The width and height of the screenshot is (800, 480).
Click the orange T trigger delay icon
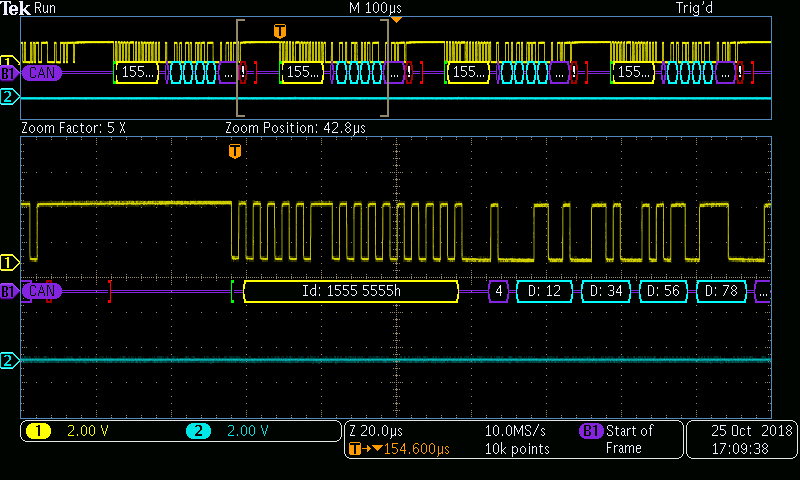tap(355, 449)
